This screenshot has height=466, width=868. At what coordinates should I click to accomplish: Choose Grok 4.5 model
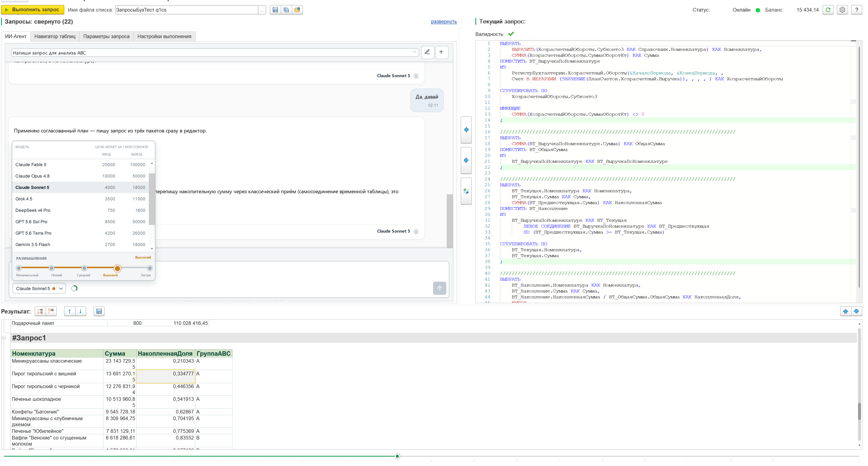click(x=81, y=199)
